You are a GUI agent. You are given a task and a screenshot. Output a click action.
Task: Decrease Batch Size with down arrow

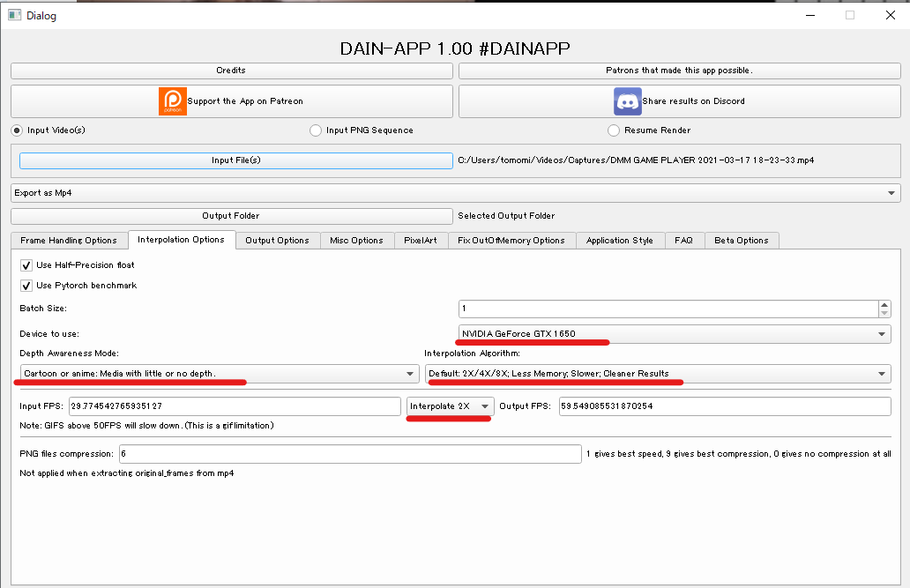click(884, 314)
